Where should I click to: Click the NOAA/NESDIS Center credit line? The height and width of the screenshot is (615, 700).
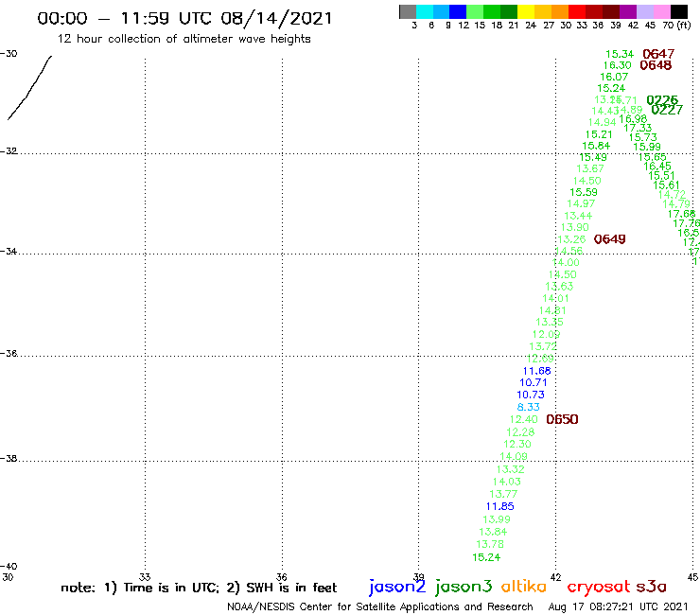380,607
